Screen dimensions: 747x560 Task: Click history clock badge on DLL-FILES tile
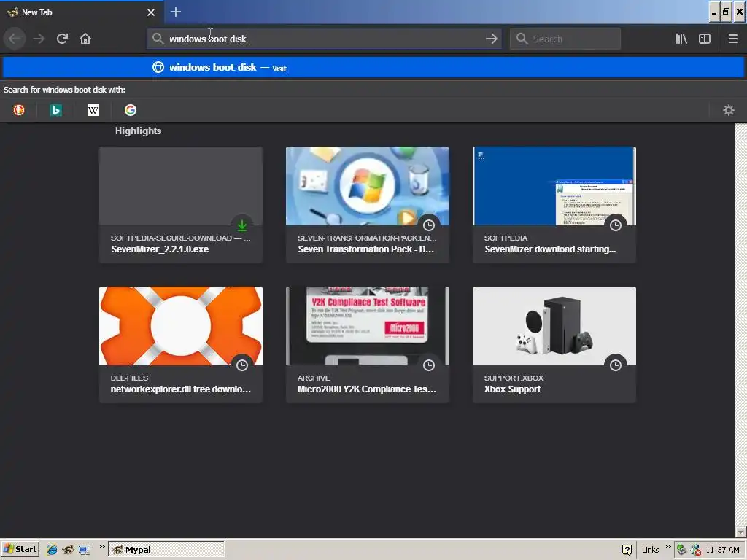point(242,365)
